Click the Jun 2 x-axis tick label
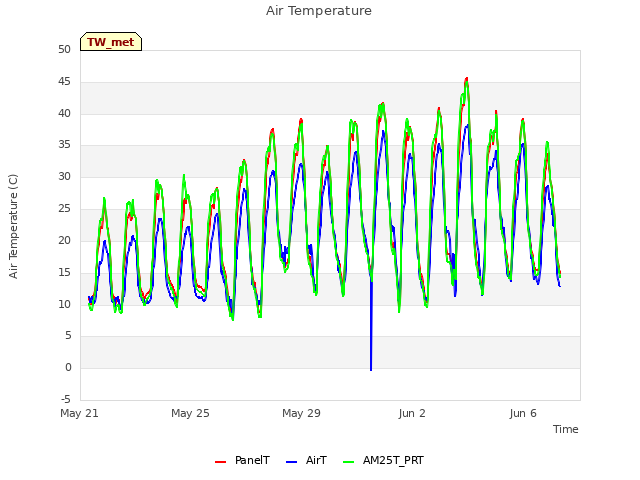Image resolution: width=640 pixels, height=480 pixels. (412, 413)
